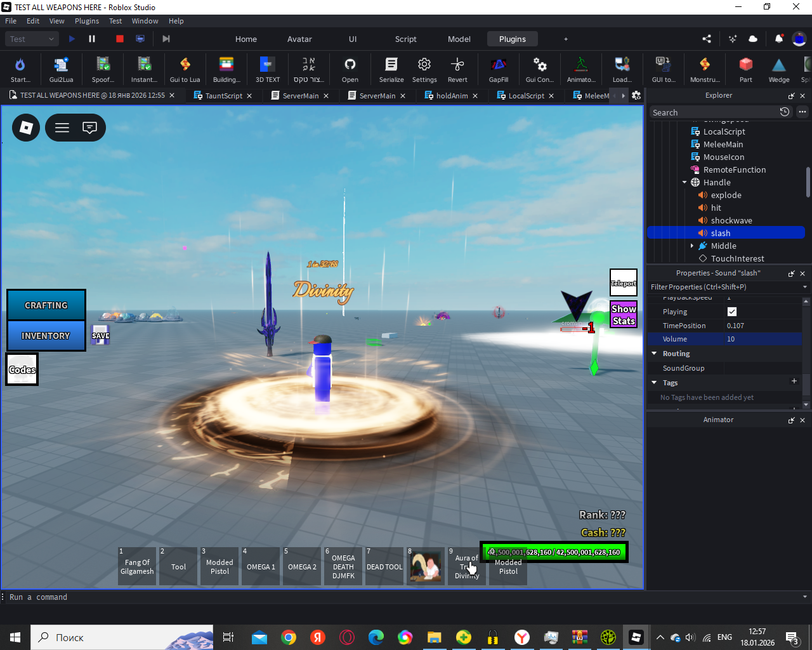Switch to the Model ribbon tab

(x=459, y=39)
